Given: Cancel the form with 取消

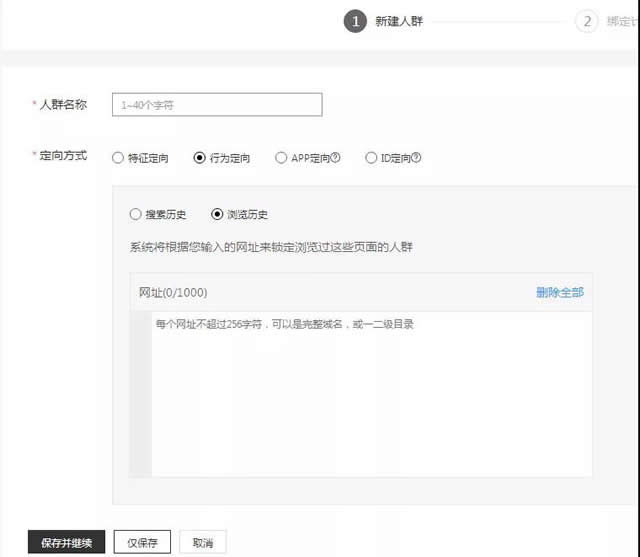Looking at the screenshot, I should [203, 542].
